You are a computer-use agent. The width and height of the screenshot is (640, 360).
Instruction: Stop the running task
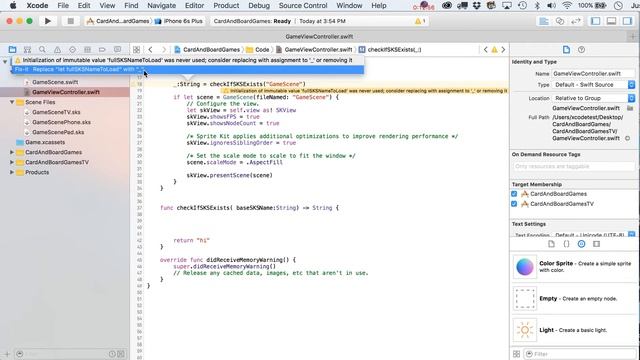tap(70, 21)
